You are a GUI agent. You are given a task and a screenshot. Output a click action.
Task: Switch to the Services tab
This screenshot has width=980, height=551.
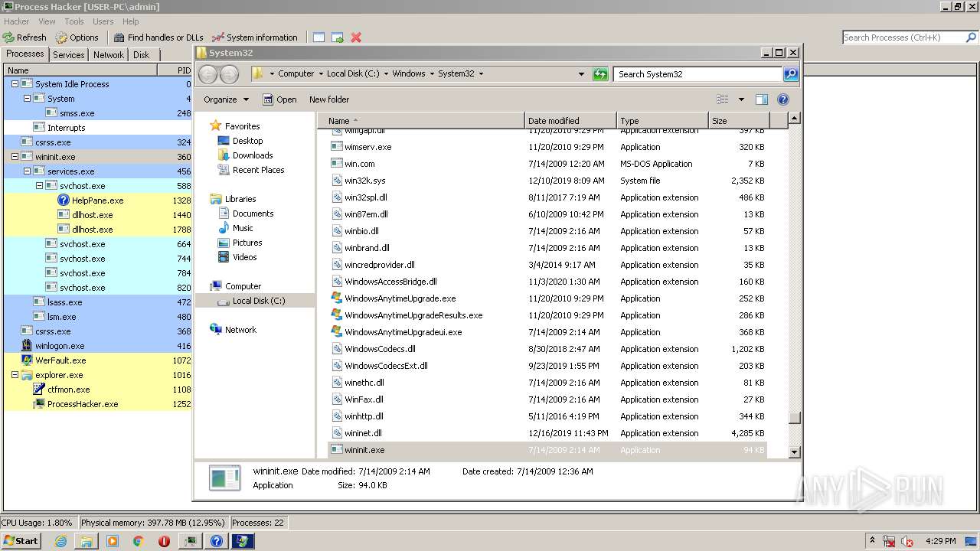coord(68,55)
